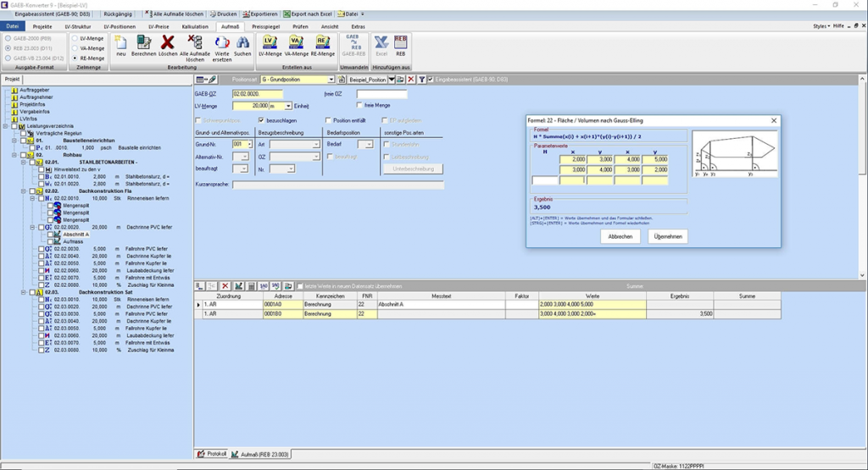Click the folder icon after Beispiel_Position arrow

[400, 80]
